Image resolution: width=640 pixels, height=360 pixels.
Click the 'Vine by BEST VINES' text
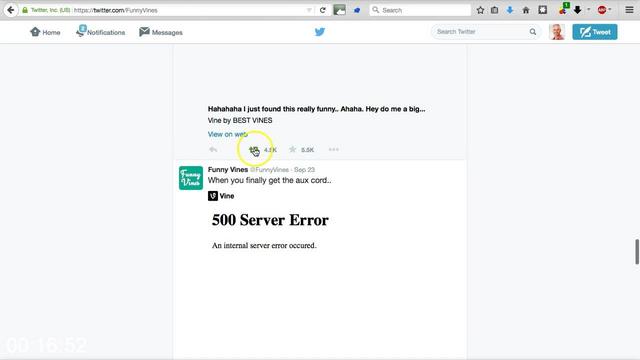[240, 120]
